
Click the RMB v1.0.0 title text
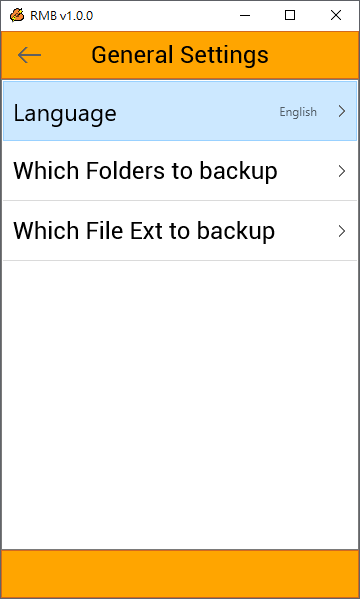tap(62, 16)
